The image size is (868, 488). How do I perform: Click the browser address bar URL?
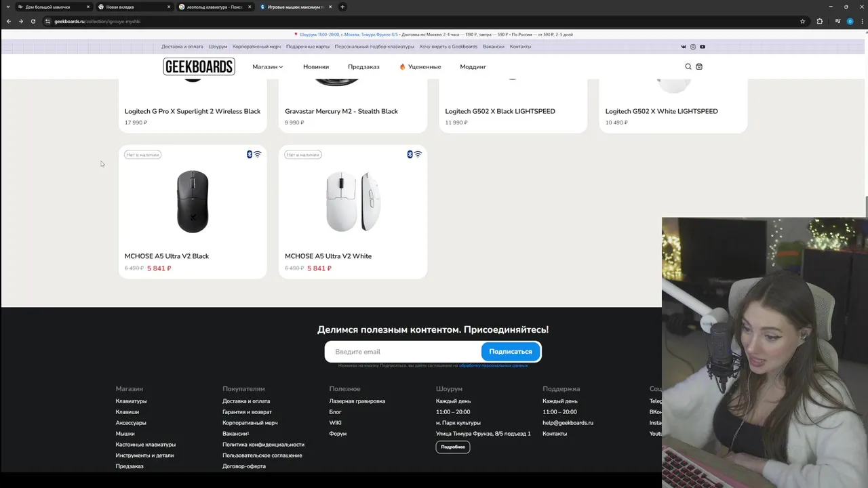coord(97,21)
